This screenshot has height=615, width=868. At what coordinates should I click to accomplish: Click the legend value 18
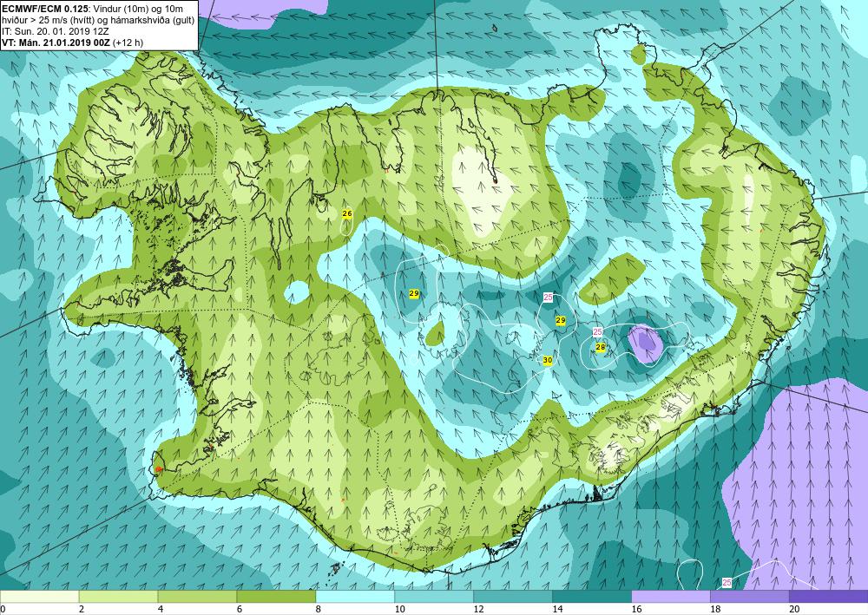(x=715, y=610)
